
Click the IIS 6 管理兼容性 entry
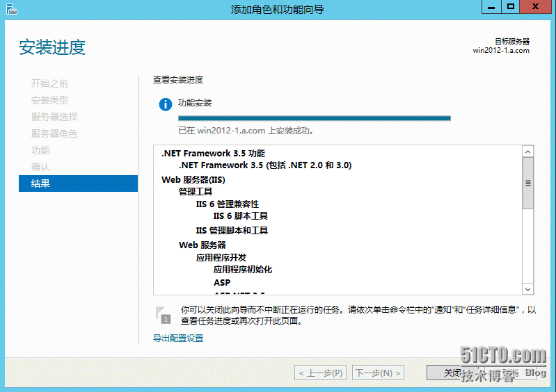click(x=228, y=204)
